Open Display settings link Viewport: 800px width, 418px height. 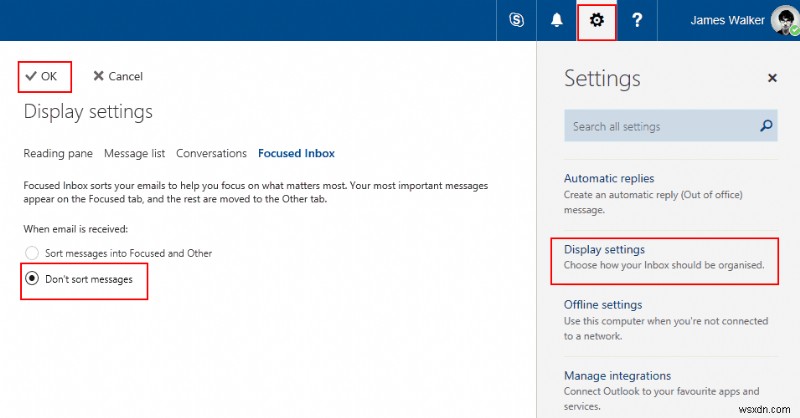604,249
